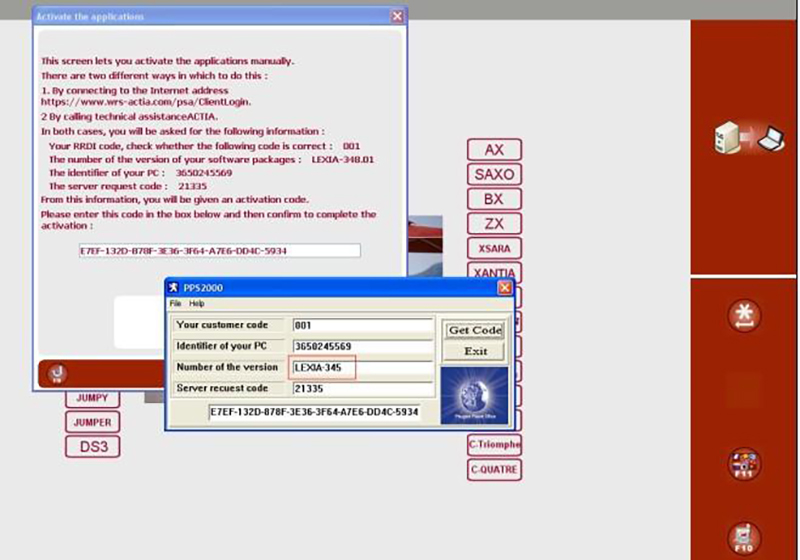Click the generated code field in PPS2000
800x560 pixels.
coord(314,412)
